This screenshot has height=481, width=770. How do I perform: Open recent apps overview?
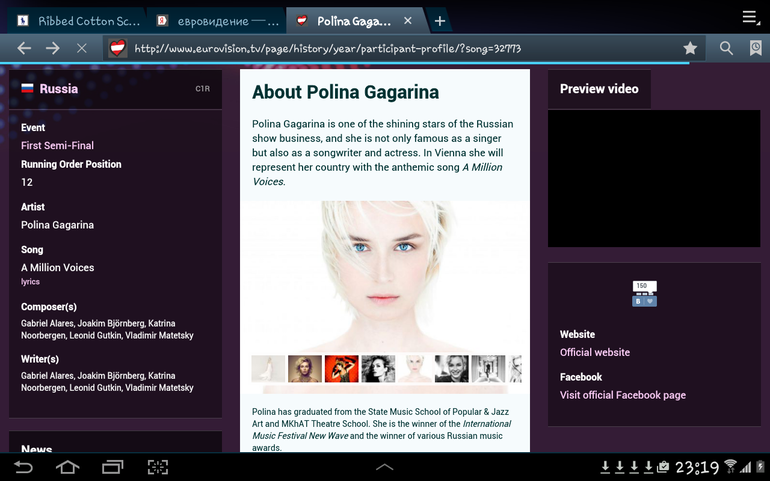click(x=112, y=467)
